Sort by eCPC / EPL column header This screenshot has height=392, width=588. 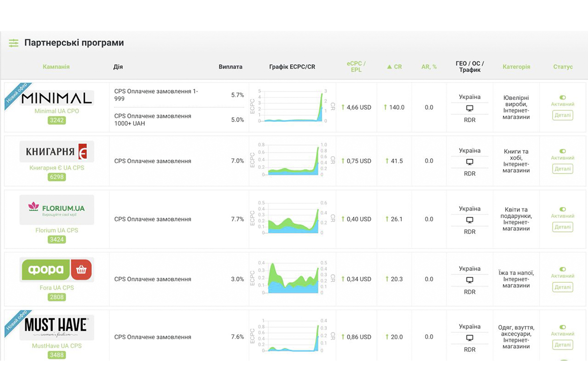pyautogui.click(x=356, y=67)
